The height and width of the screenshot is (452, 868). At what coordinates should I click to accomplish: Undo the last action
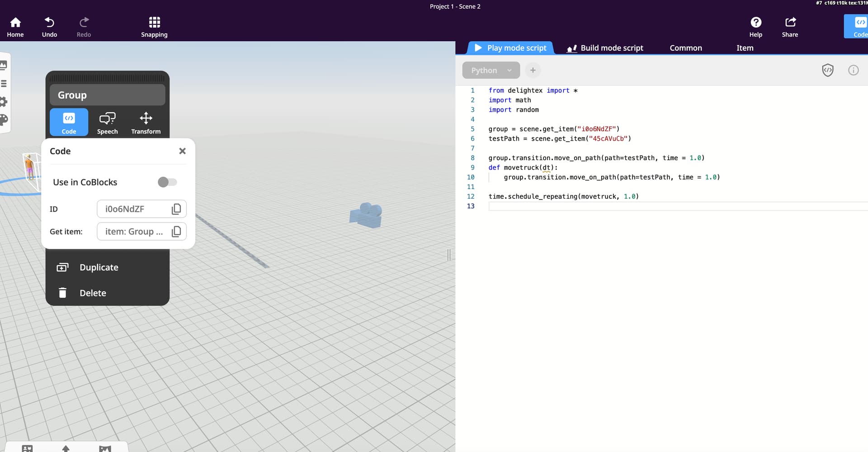49,27
